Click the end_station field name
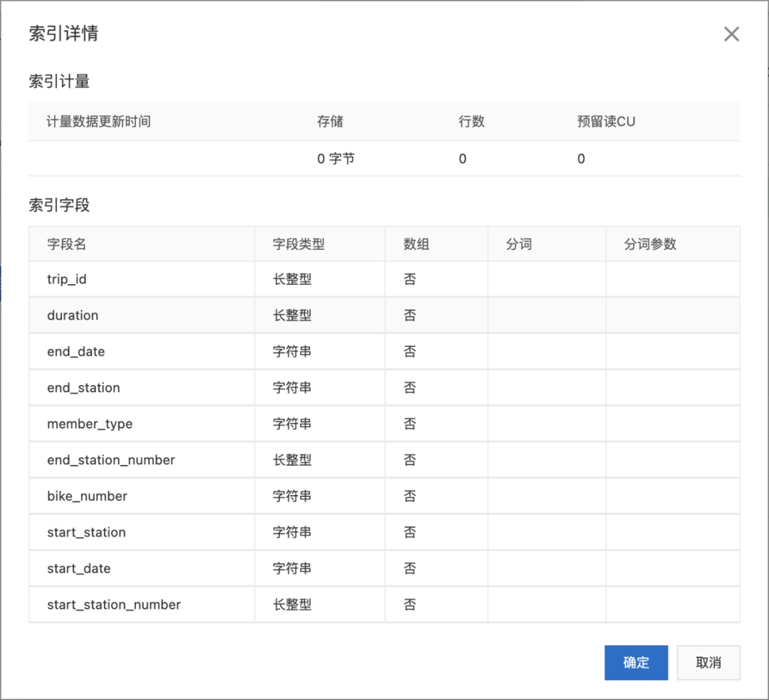The height and width of the screenshot is (700, 769). [83, 388]
